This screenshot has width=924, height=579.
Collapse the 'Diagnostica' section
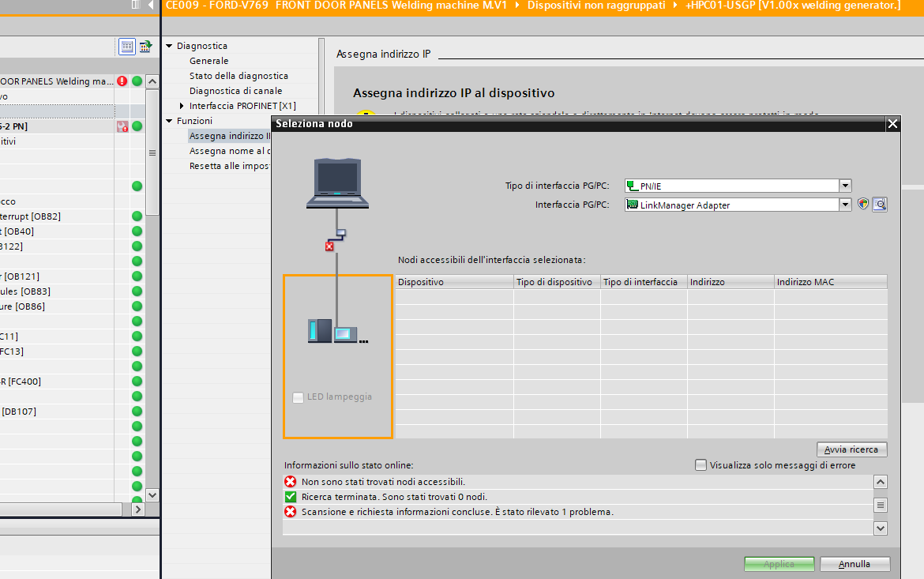pyautogui.click(x=169, y=46)
